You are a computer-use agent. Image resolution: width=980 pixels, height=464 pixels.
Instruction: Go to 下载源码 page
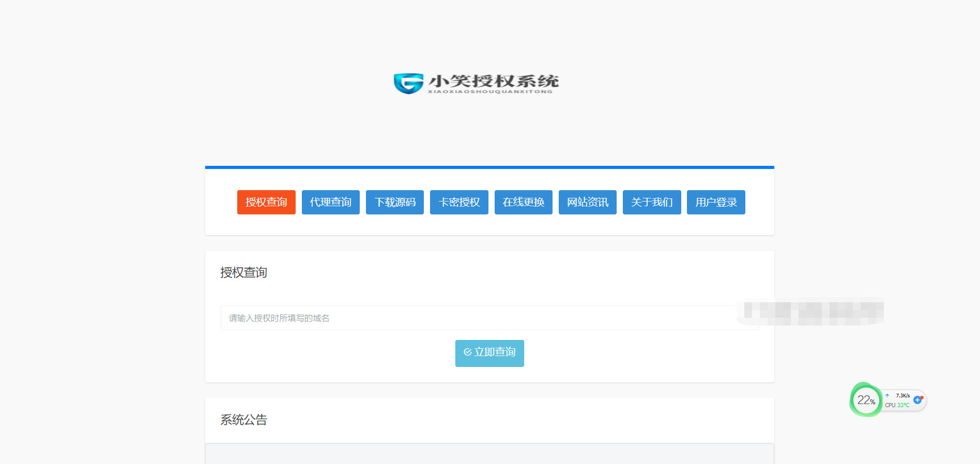[x=395, y=202]
